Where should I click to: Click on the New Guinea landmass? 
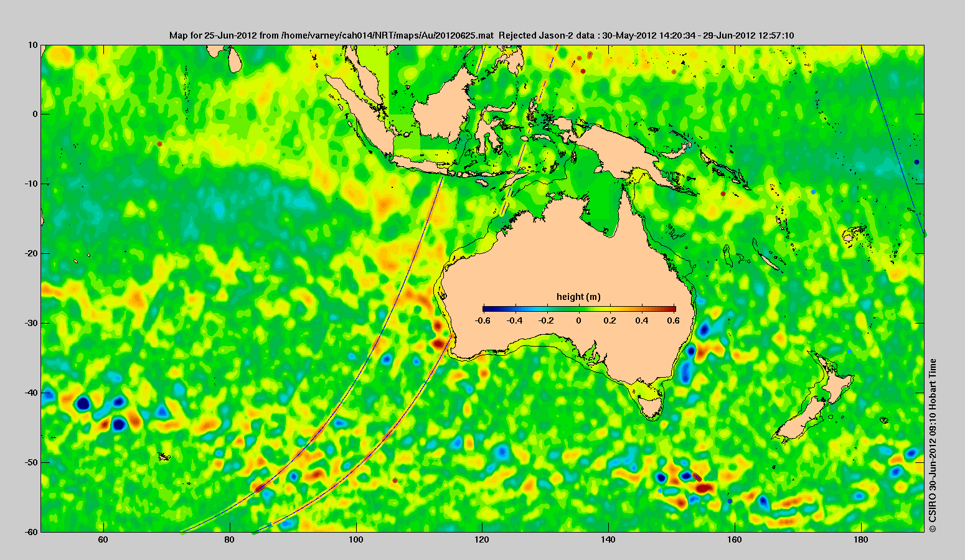coord(629,149)
